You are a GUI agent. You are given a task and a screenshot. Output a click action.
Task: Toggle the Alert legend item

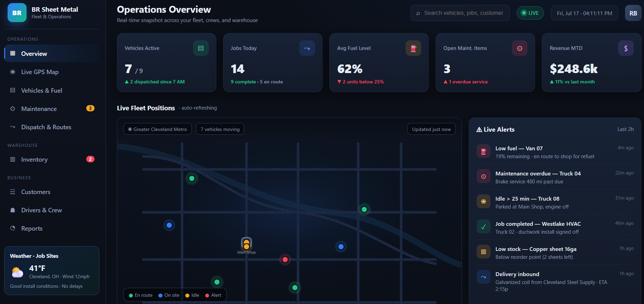[213, 295]
